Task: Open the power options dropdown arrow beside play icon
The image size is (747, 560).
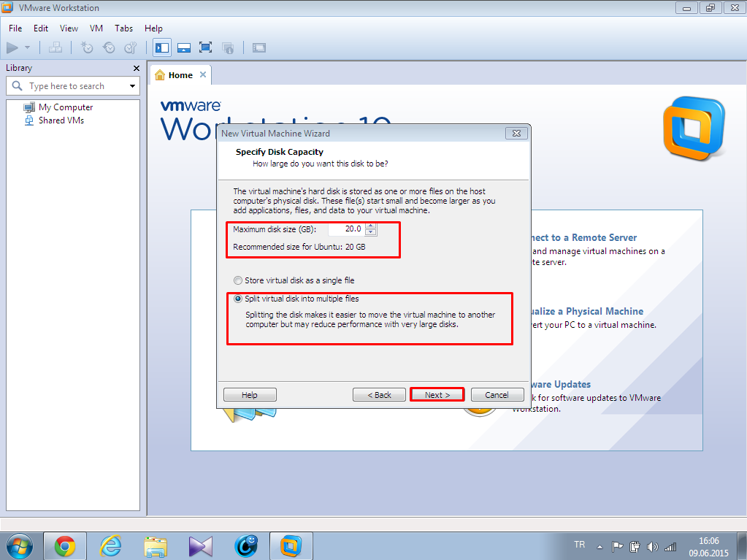Action: coord(27,47)
